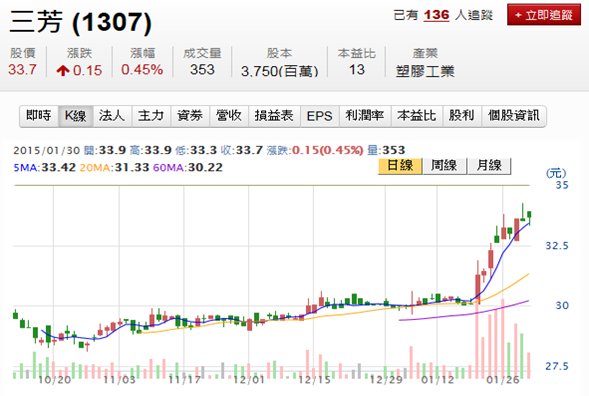The height and width of the screenshot is (396, 589).
Task: Click the stock title 三芳 (1307)
Action: [x=81, y=22]
